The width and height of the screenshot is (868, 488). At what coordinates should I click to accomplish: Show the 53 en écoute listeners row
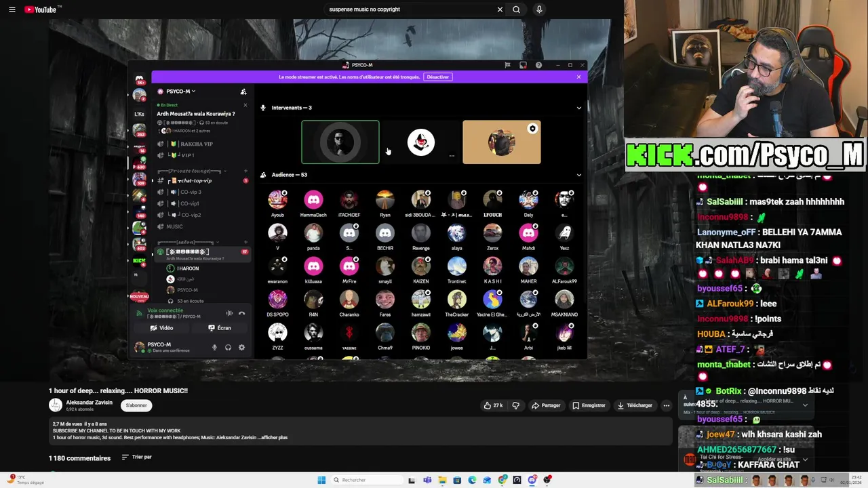point(190,301)
